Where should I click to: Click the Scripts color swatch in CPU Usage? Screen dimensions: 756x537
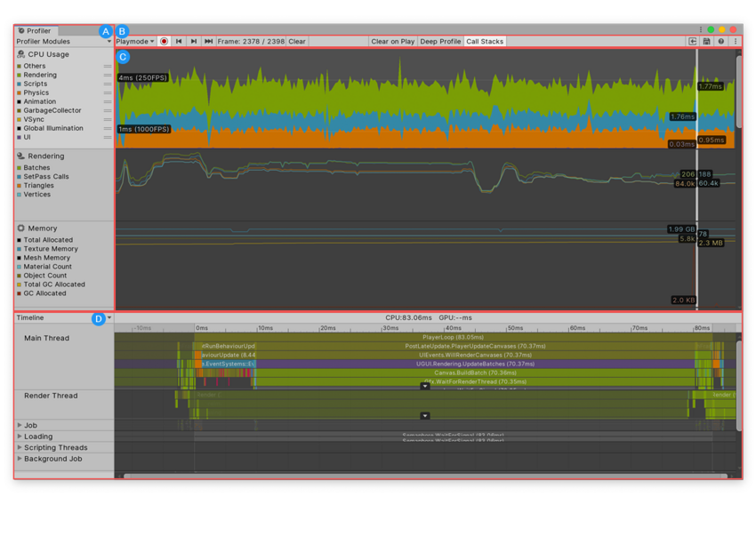click(x=20, y=83)
